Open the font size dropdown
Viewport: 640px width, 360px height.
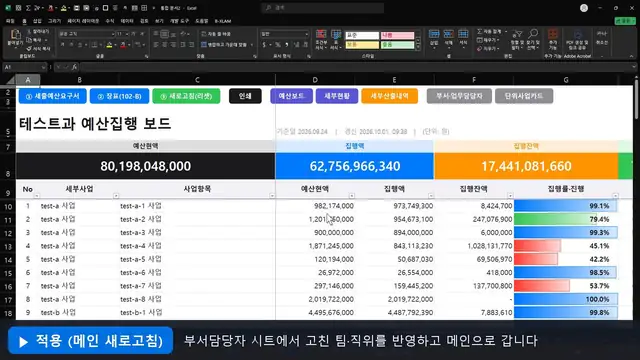coord(127,34)
